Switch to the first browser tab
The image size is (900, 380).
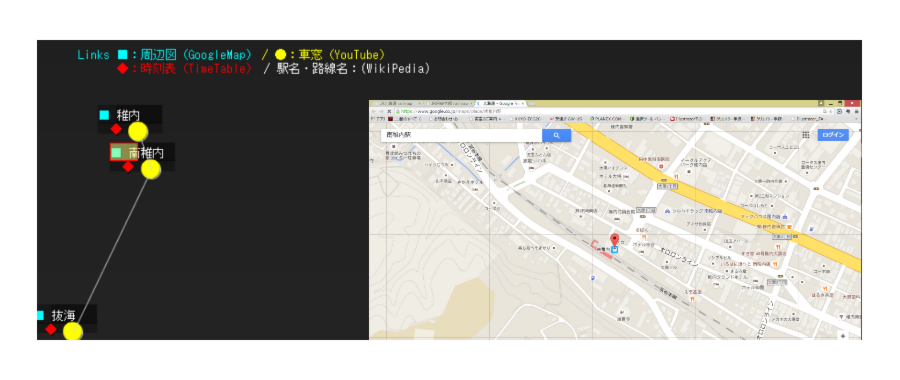click(396, 103)
